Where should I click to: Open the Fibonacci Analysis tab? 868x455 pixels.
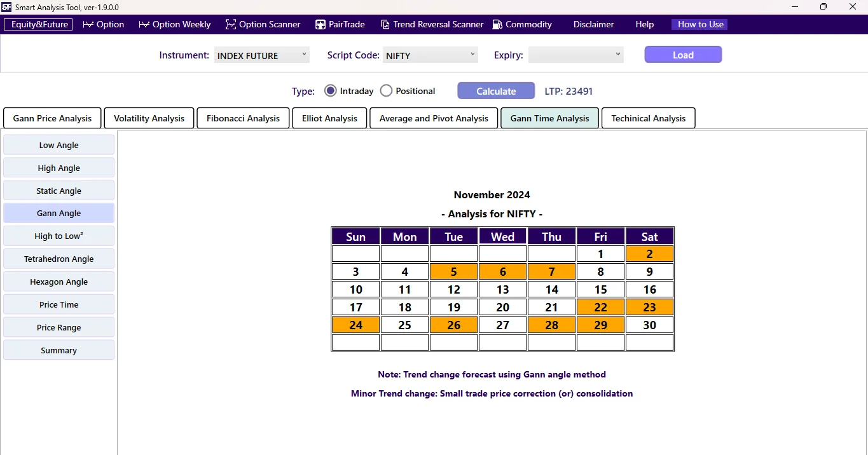tap(243, 118)
